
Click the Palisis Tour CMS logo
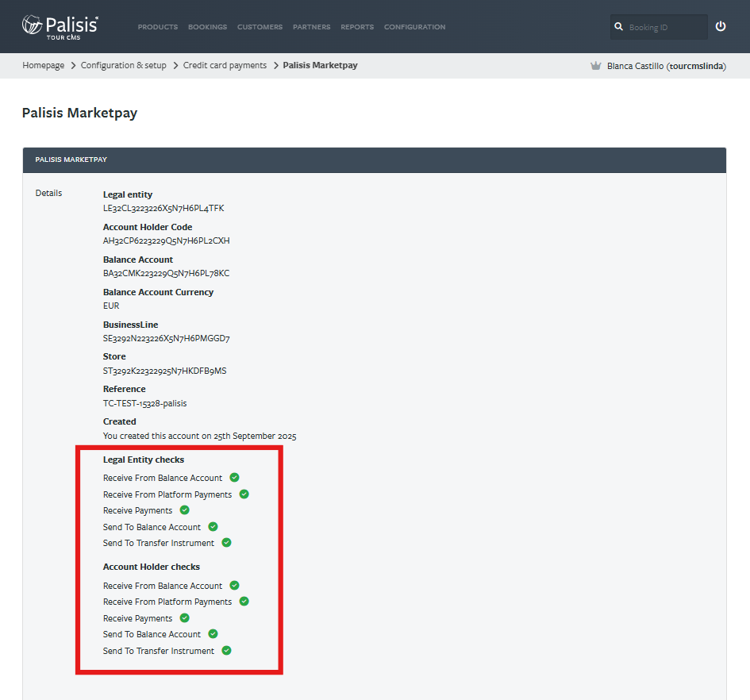[60, 27]
